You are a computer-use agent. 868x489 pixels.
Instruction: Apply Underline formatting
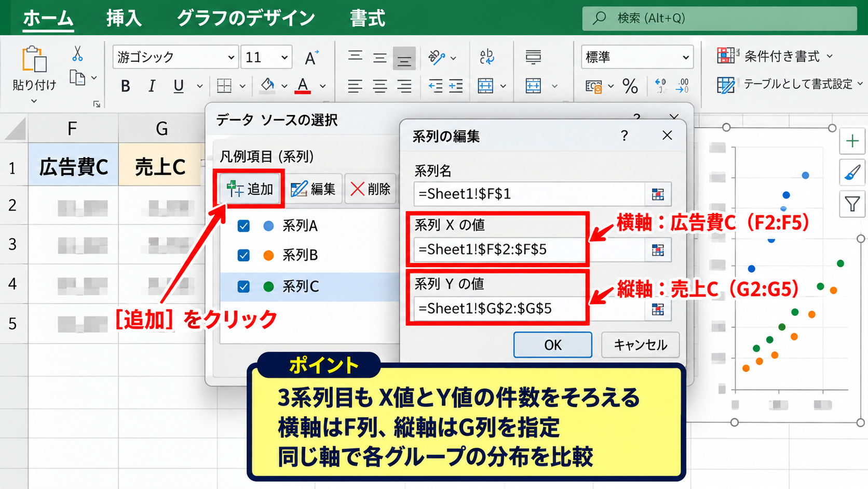click(179, 86)
